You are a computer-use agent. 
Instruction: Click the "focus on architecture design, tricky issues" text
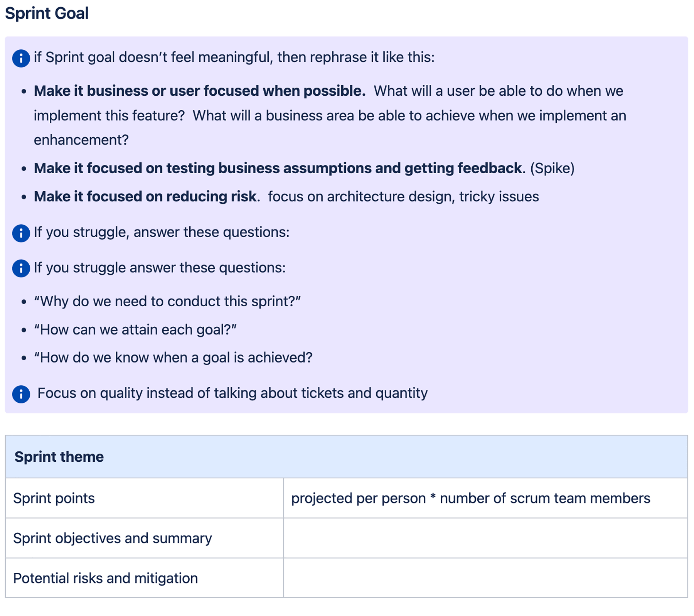tap(403, 197)
